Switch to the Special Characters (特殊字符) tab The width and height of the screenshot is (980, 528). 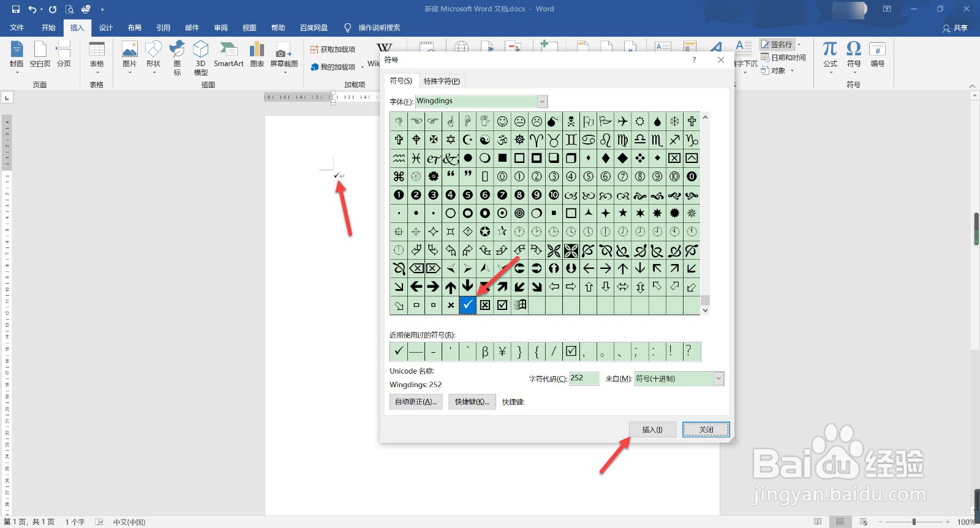[442, 81]
